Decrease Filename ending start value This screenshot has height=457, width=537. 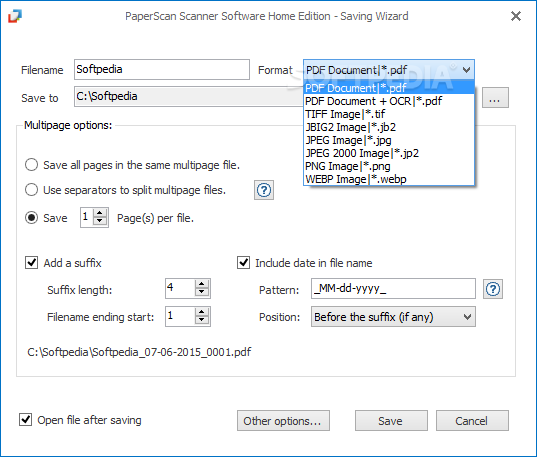202,320
